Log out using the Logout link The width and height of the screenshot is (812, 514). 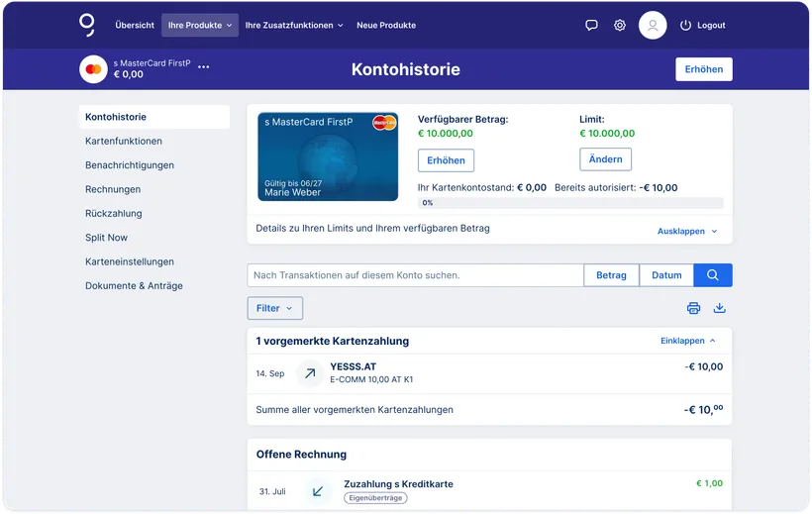pyautogui.click(x=703, y=25)
